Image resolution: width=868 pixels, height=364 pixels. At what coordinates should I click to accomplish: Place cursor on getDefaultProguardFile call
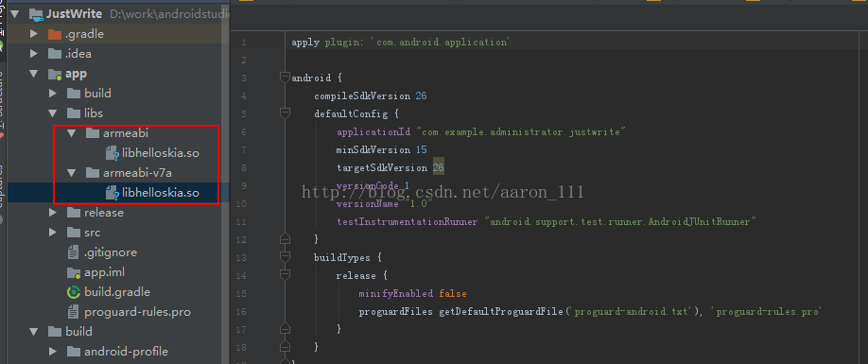tap(501, 311)
